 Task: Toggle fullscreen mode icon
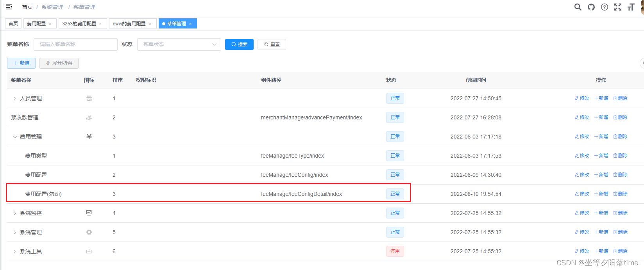618,7
